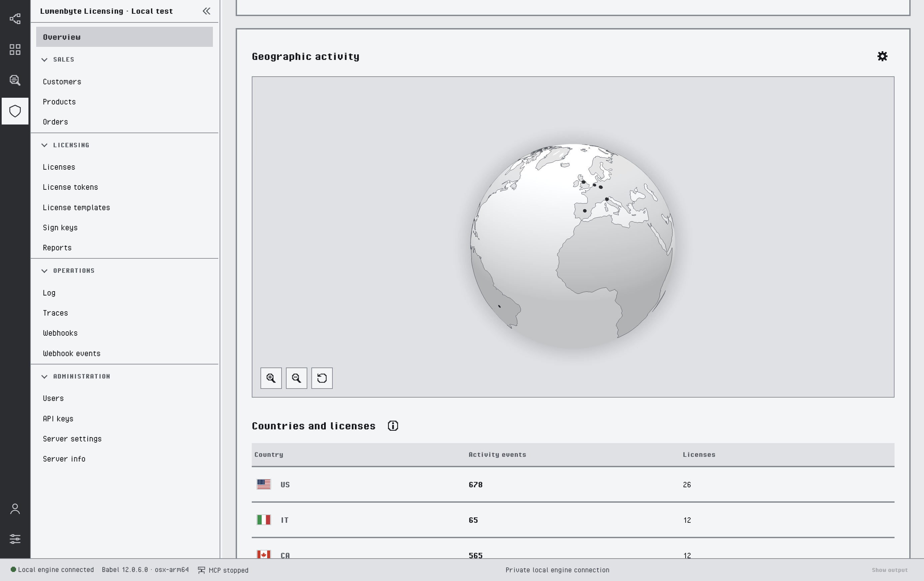Open the four-squares dashboard icon in left rail
The height and width of the screenshot is (581, 924).
click(x=15, y=50)
